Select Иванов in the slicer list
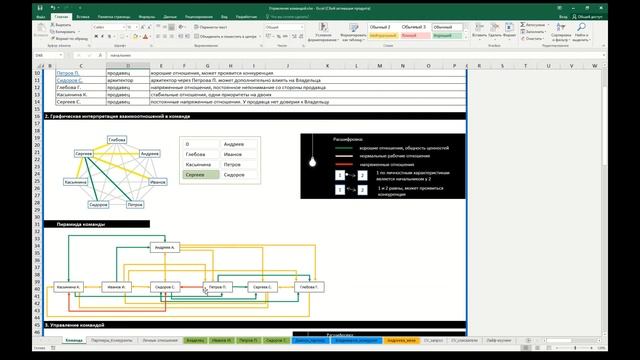 [239, 154]
